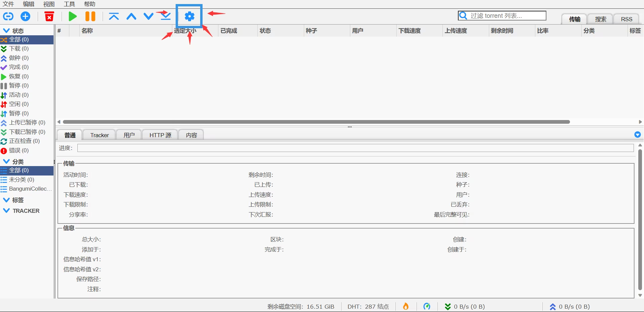Click the details panel vertical scrollbar

tap(640, 220)
